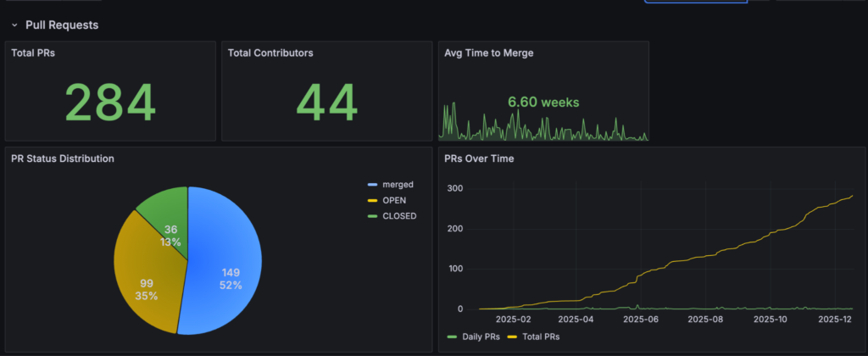Toggle the merged series in pie legend
868x356 pixels.
pos(398,185)
